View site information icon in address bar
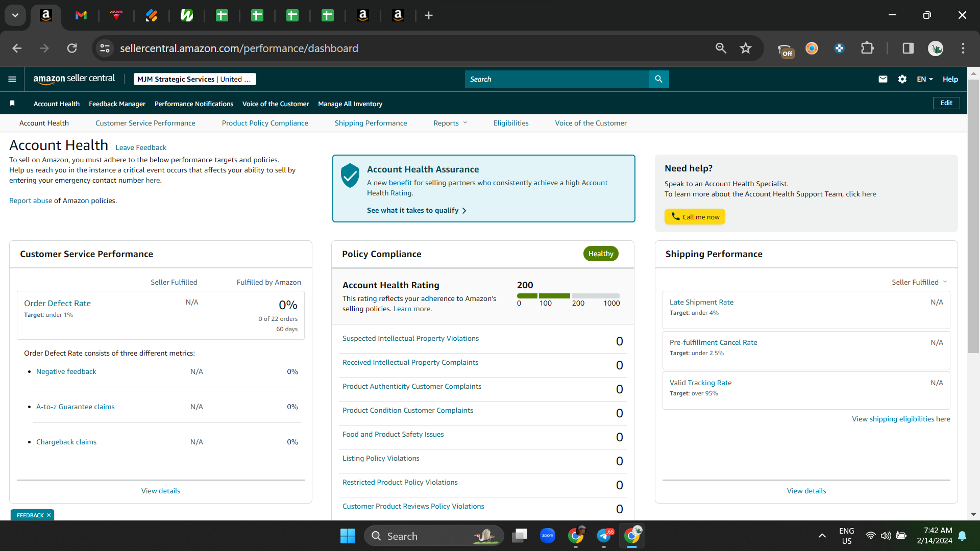The width and height of the screenshot is (980, 551). 105,48
